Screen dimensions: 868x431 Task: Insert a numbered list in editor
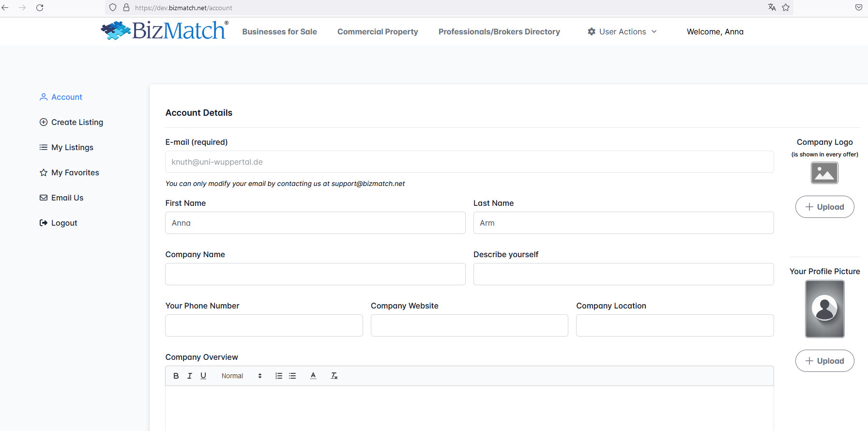coord(279,376)
